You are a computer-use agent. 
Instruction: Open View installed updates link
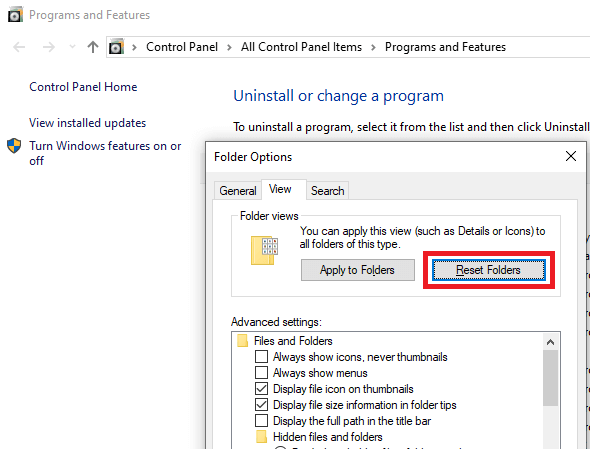point(88,123)
